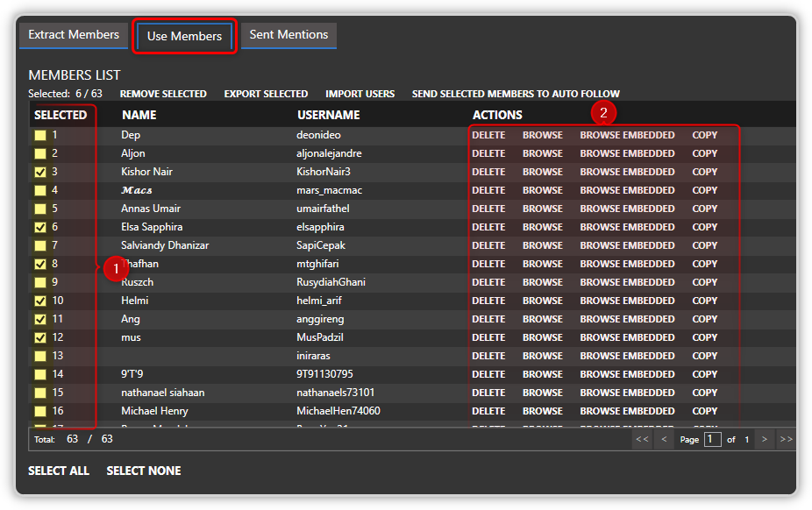Delete the member Aljon
Screen dimensions: 812x510
(x=488, y=154)
